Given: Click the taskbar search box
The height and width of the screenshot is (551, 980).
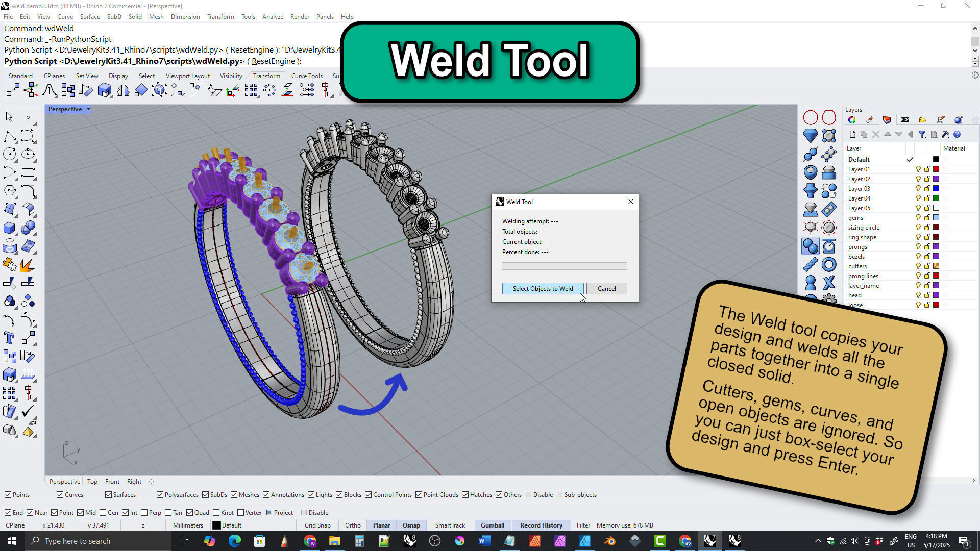Looking at the screenshot, I should pyautogui.click(x=98, y=541).
